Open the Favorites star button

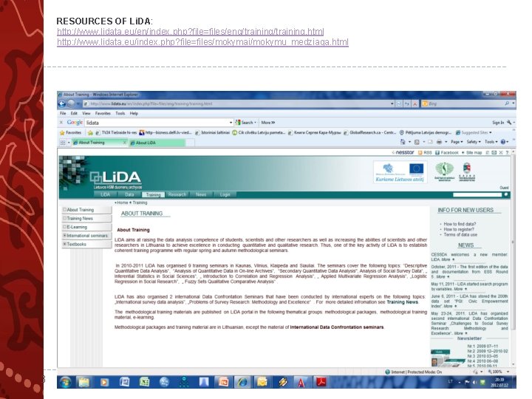tap(71, 133)
